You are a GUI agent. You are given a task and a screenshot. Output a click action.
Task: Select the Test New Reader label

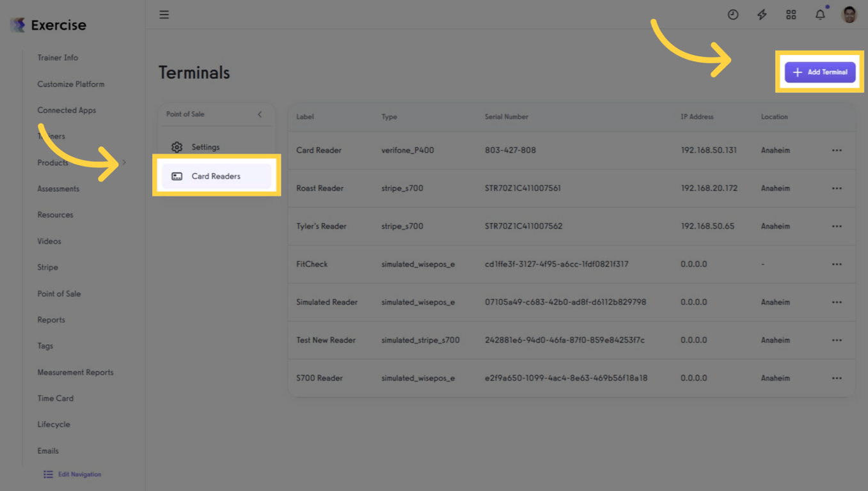point(326,340)
